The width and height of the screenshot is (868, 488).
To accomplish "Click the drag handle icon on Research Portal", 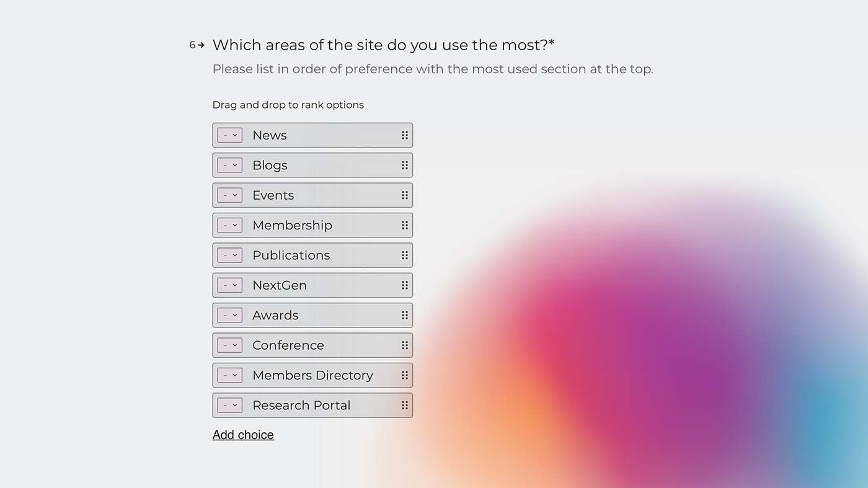I will click(404, 405).
